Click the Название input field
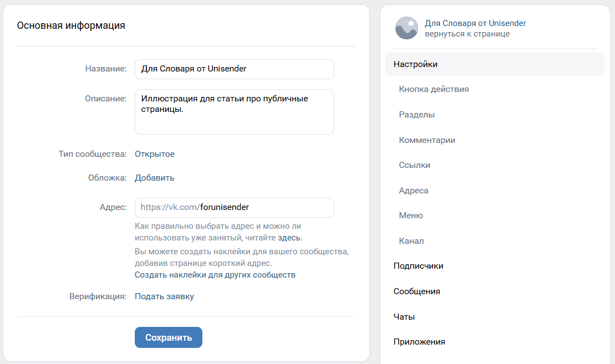Image resolution: width=615 pixels, height=364 pixels. (234, 69)
